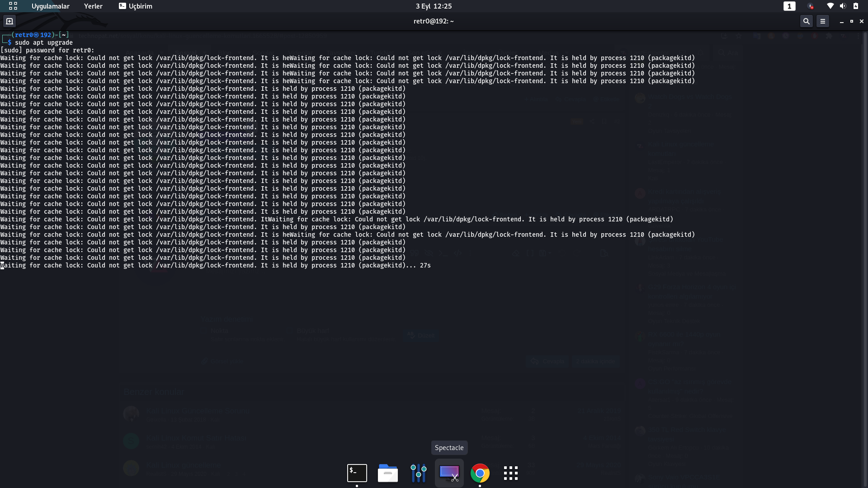The height and width of the screenshot is (488, 868).
Task: Launch Google Chrome from the dock
Action: point(480,473)
